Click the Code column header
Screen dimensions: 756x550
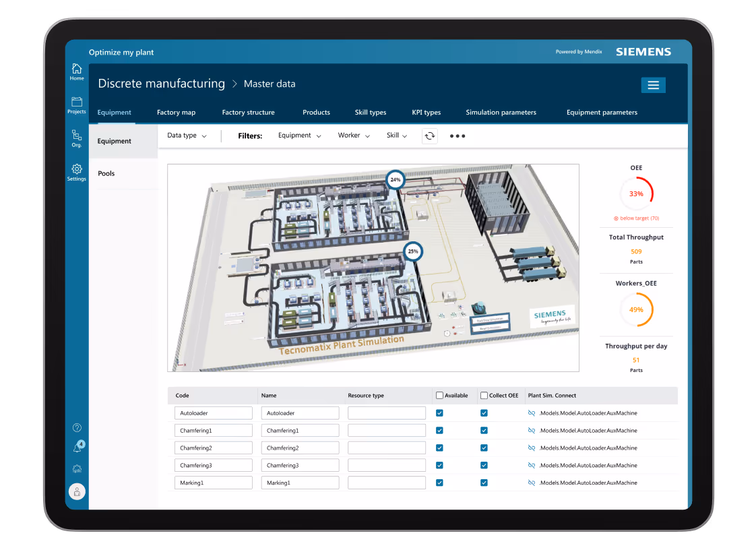coord(182,396)
